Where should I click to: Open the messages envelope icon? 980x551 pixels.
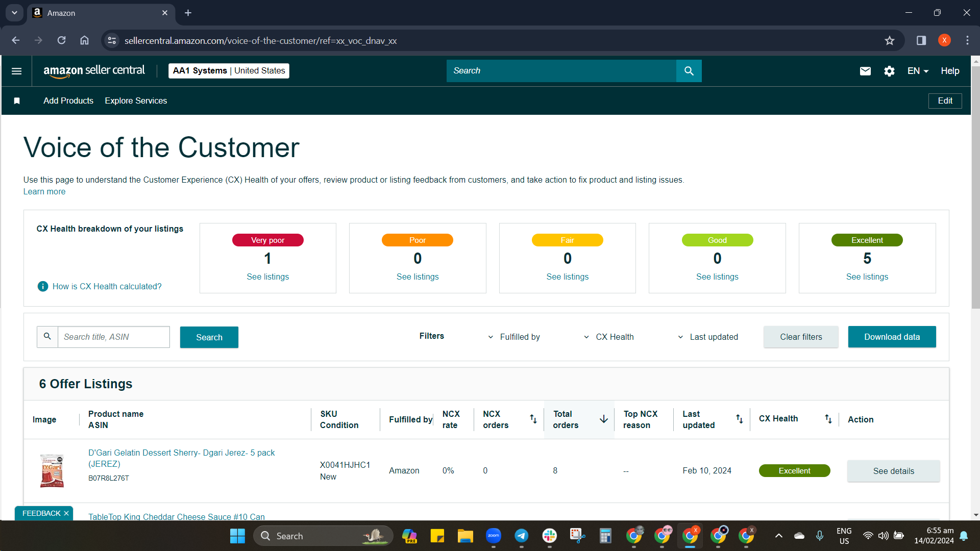click(x=865, y=71)
